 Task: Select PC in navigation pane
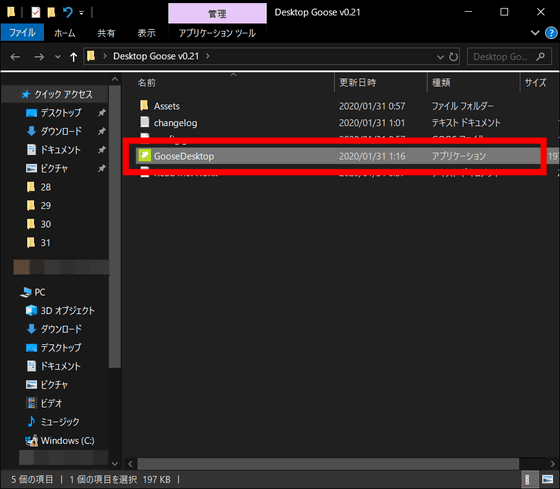[x=33, y=292]
